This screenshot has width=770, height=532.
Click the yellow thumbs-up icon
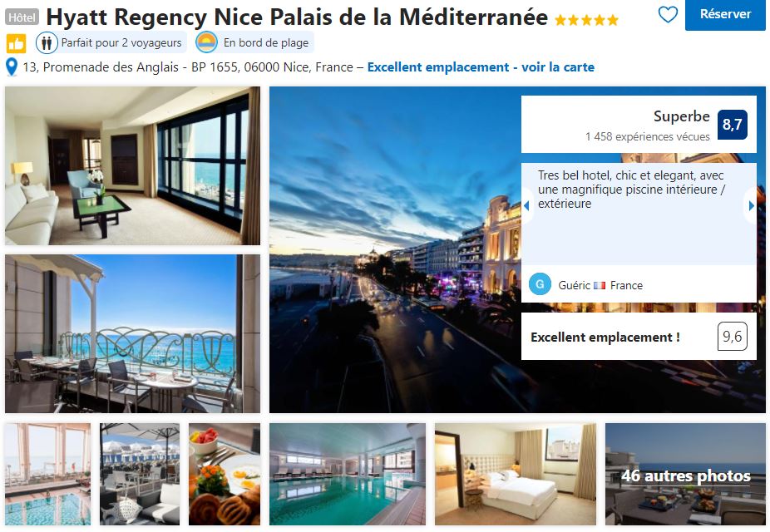(x=16, y=44)
